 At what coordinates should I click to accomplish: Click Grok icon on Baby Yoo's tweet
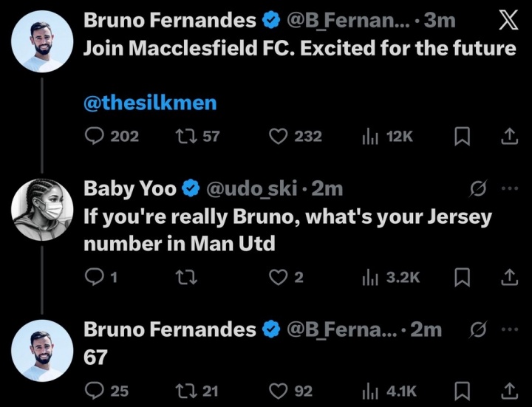[x=477, y=189]
